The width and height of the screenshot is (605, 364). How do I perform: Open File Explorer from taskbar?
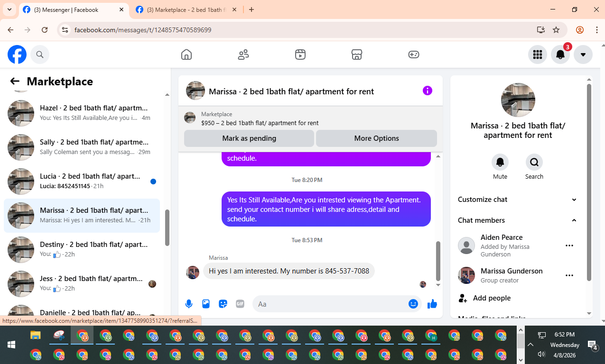pos(36,336)
